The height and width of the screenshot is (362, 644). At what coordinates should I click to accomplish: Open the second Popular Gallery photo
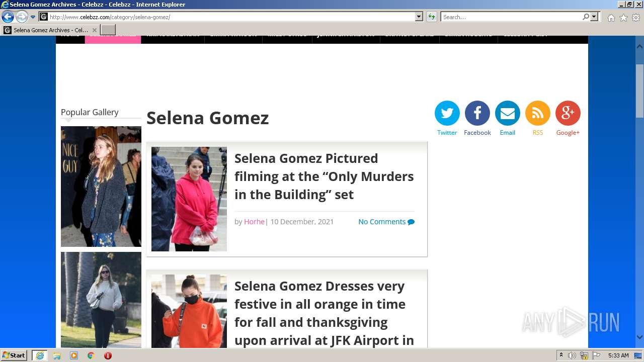pos(101,300)
